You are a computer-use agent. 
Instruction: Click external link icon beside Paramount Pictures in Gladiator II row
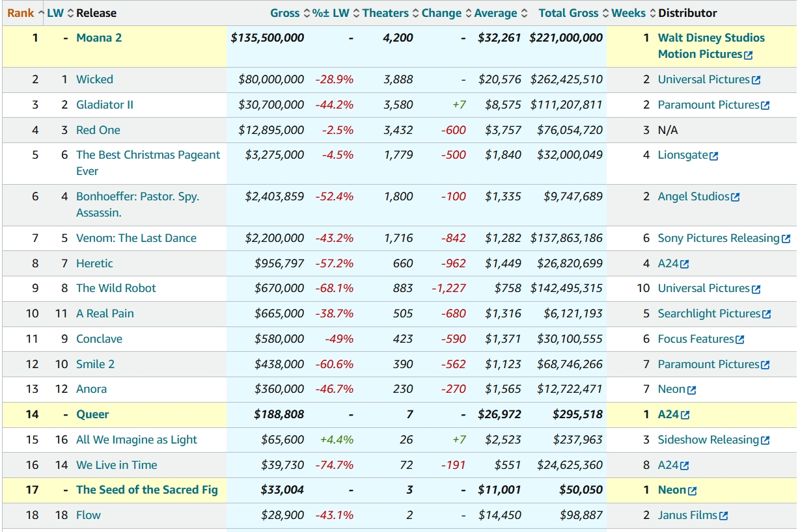click(766, 105)
